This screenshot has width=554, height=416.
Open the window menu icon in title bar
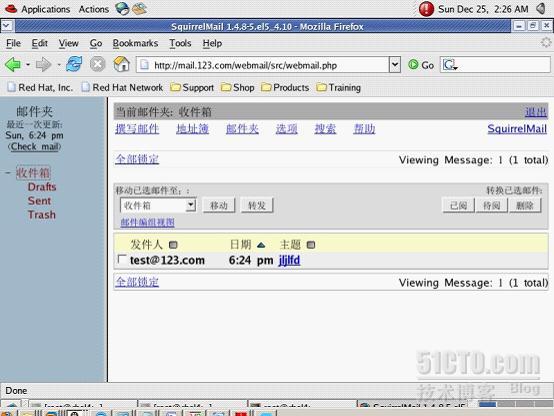pyautogui.click(x=7, y=26)
